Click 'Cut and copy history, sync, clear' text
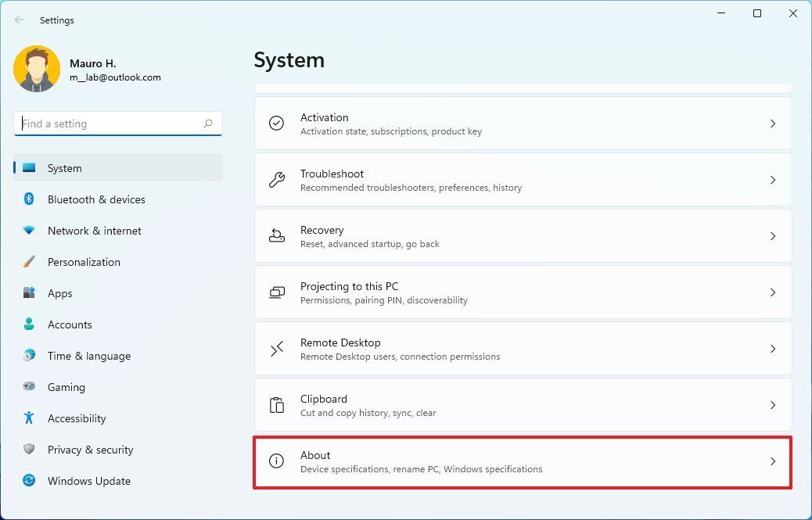 click(368, 413)
